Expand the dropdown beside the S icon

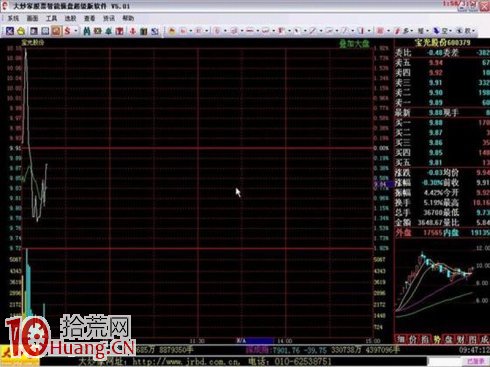pyautogui.click(x=76, y=31)
